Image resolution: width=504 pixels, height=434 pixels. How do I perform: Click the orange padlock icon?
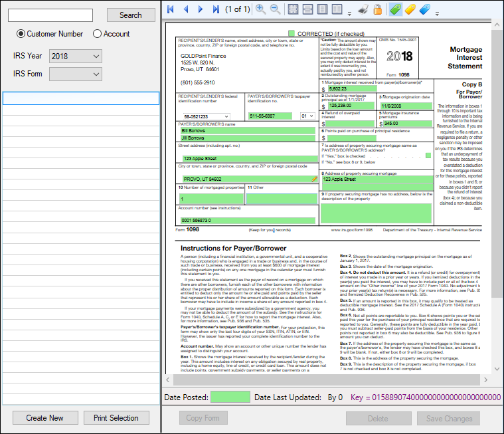point(377,9)
